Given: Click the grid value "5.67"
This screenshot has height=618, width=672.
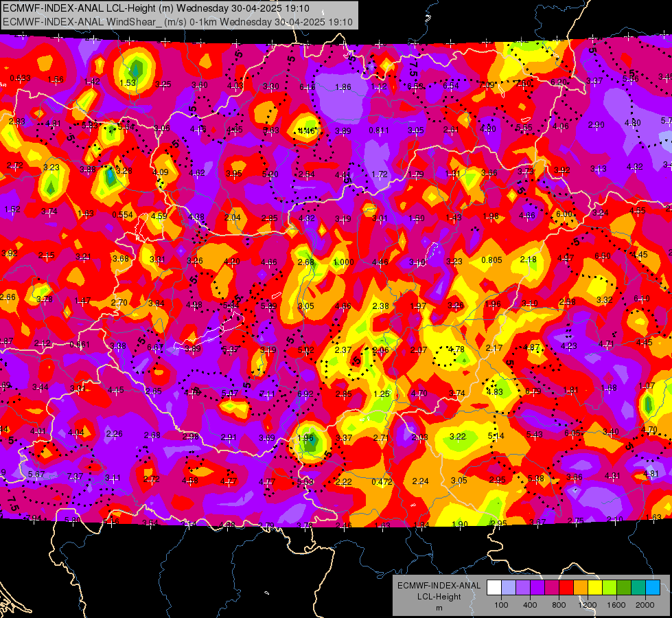Looking at the screenshot, I should 36,474.
